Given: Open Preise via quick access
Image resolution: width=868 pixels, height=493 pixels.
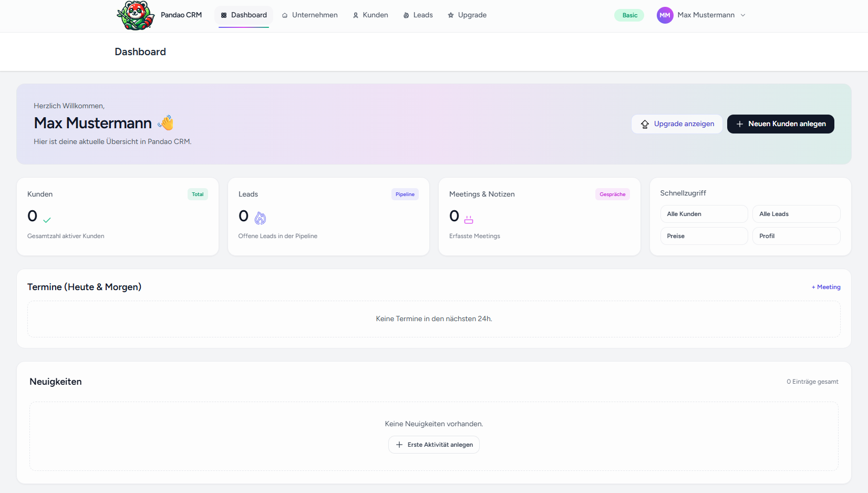Looking at the screenshot, I should (704, 236).
